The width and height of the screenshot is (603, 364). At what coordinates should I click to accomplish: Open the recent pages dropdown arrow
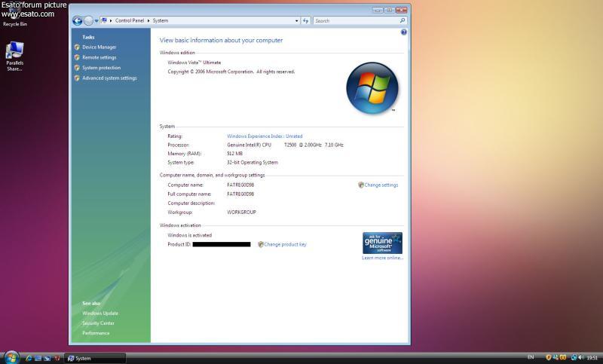point(96,21)
